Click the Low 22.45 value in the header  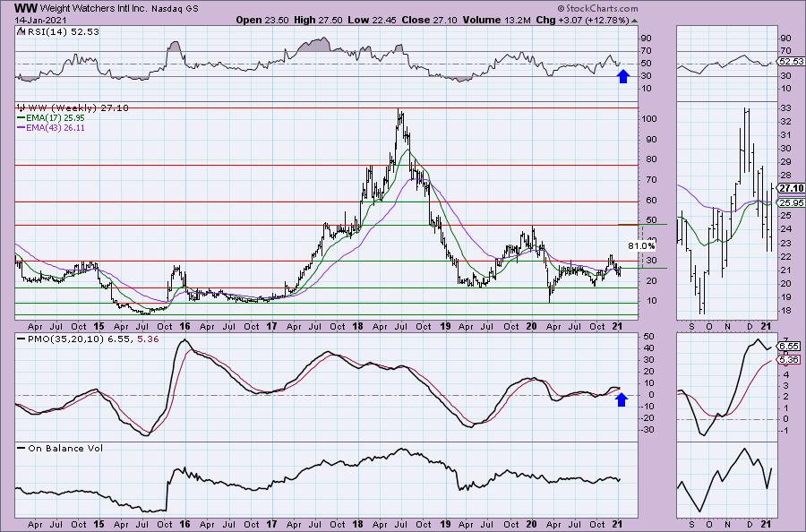(372, 20)
